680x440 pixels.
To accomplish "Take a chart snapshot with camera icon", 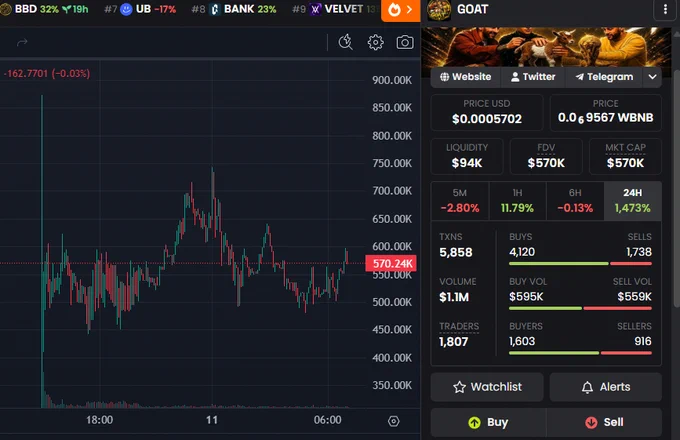I will coord(405,42).
